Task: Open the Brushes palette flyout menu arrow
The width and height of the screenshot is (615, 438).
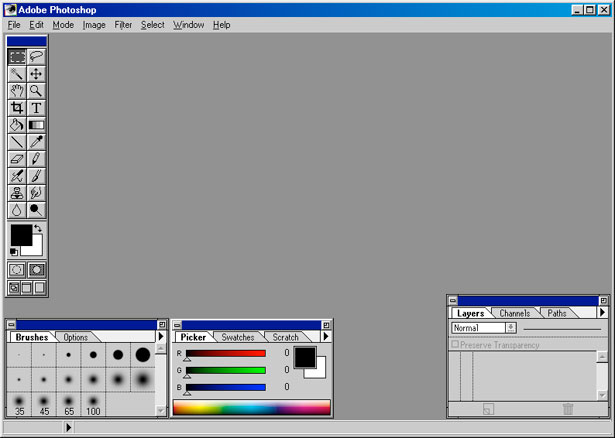Action: point(161,337)
